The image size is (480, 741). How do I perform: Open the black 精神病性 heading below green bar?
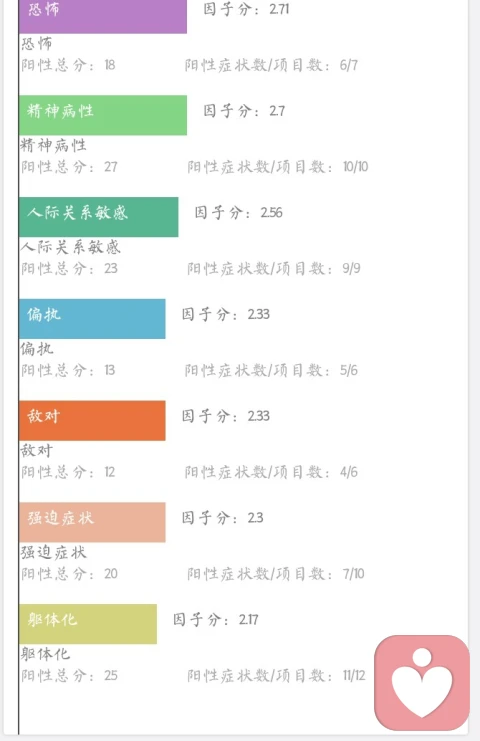pyautogui.click(x=53, y=145)
